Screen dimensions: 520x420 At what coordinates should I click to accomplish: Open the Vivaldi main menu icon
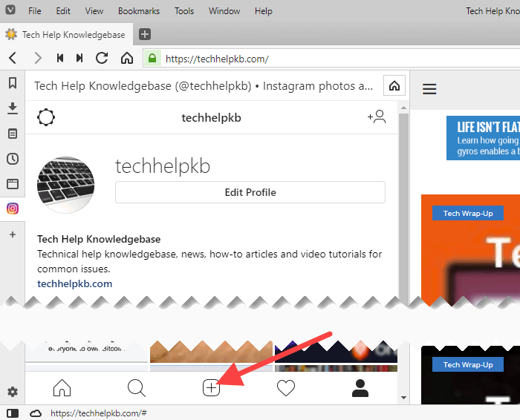10,10
